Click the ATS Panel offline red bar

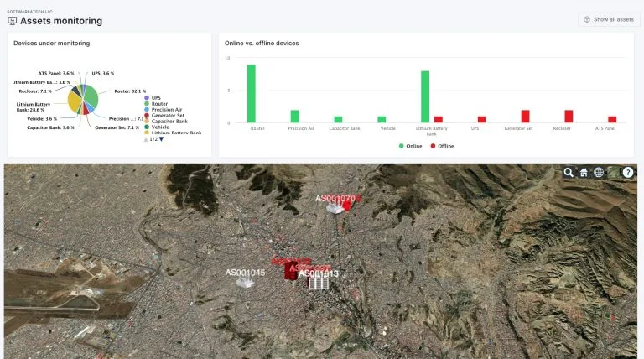612,120
